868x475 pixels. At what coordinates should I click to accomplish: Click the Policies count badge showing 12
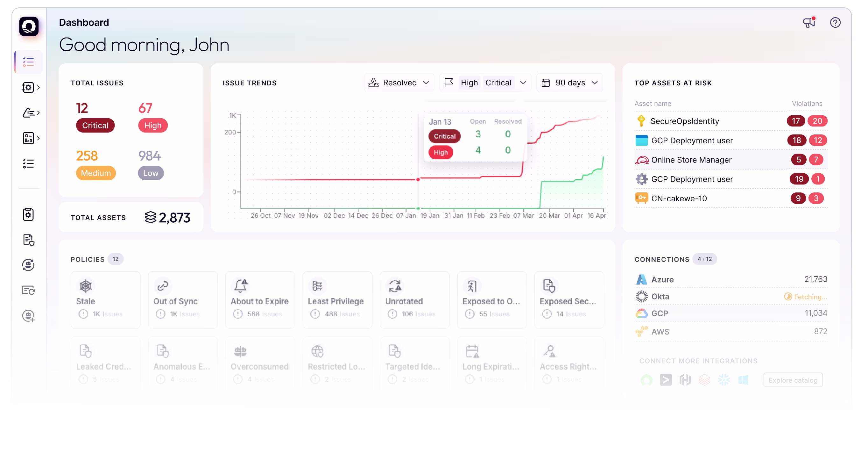pyautogui.click(x=115, y=259)
